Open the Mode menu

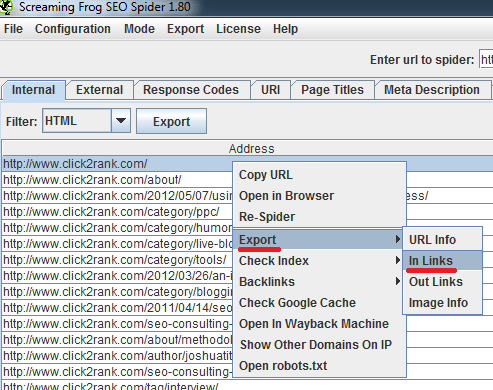(x=139, y=29)
